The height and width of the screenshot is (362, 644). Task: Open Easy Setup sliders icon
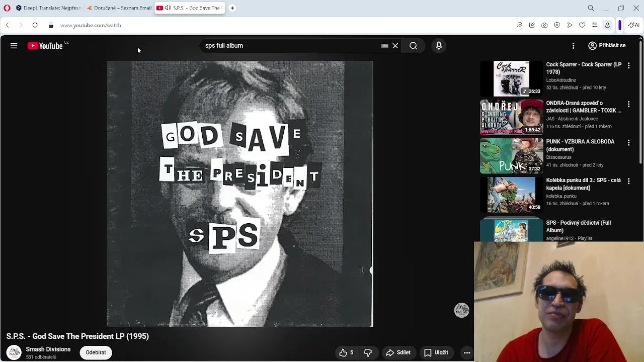595,25
